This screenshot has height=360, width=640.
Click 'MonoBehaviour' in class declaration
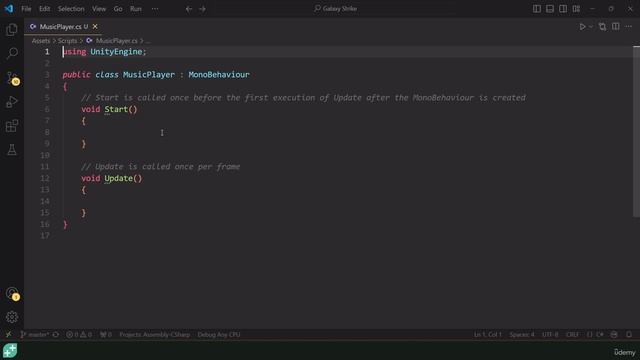point(219,75)
